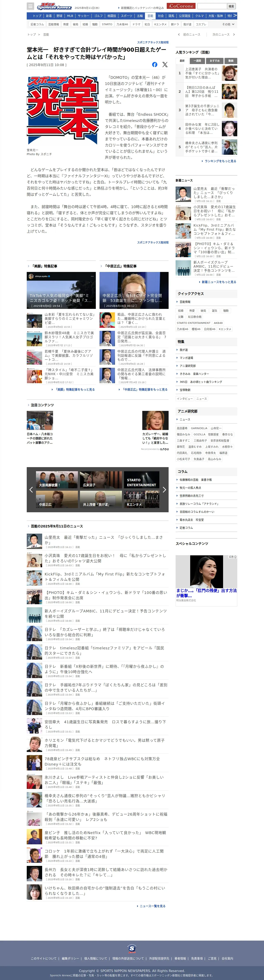Click the right arrow on the main navigation bar

[235, 16]
